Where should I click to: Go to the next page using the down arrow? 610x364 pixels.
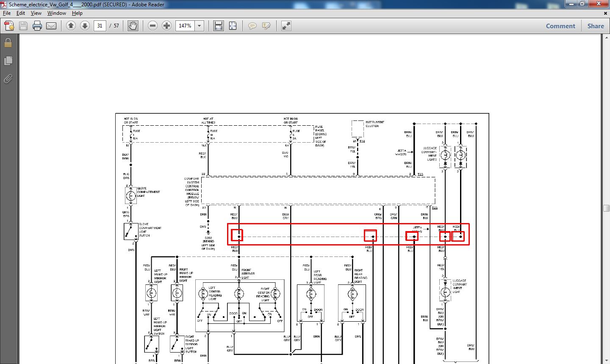85,26
